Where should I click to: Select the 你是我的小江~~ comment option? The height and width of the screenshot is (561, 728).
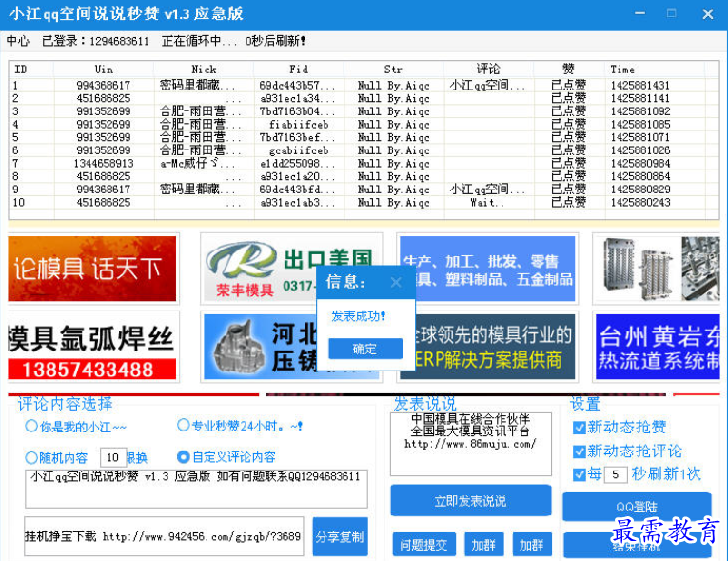click(76, 426)
